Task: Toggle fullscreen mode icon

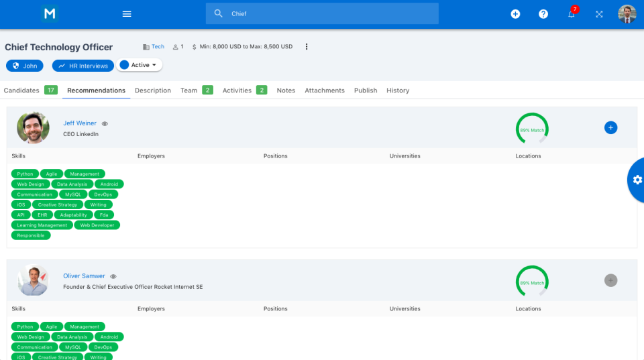Action: (599, 14)
